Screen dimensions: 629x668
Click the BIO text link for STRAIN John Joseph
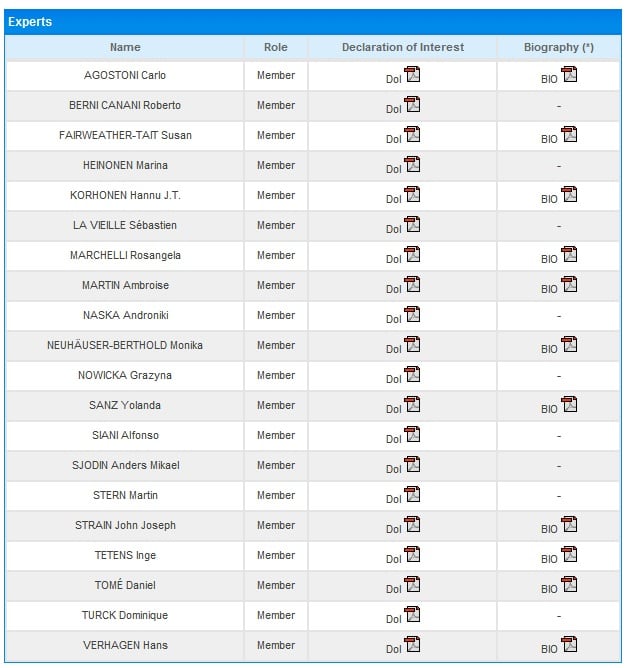[549, 529]
